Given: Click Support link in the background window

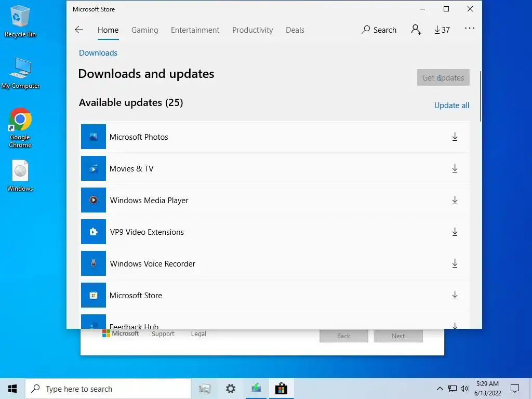Looking at the screenshot, I should (x=163, y=334).
